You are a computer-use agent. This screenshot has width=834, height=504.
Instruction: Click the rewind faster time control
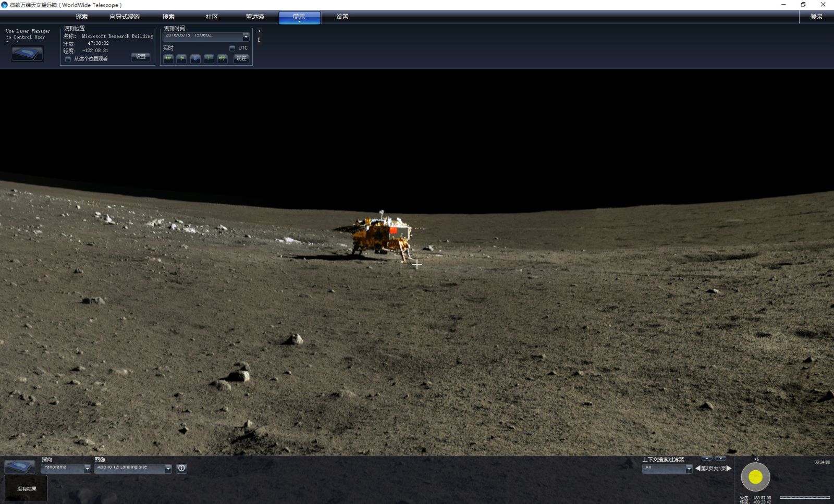point(168,58)
